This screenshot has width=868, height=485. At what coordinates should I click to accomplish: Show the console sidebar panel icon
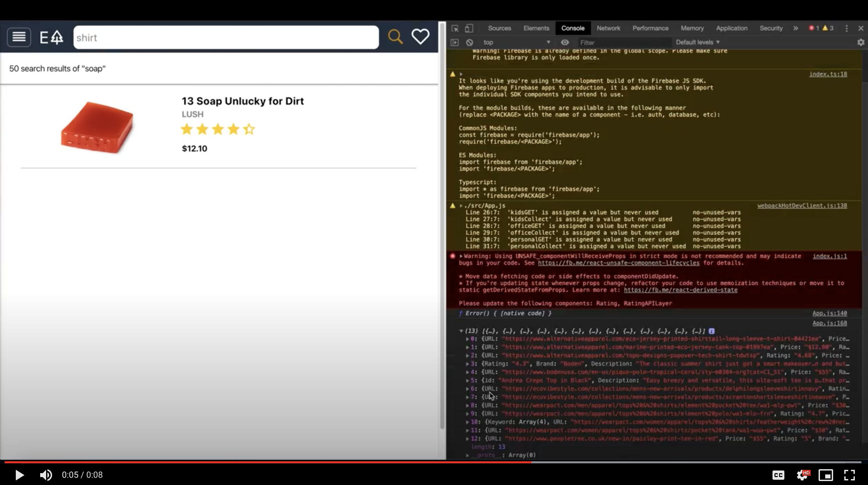pyautogui.click(x=454, y=43)
